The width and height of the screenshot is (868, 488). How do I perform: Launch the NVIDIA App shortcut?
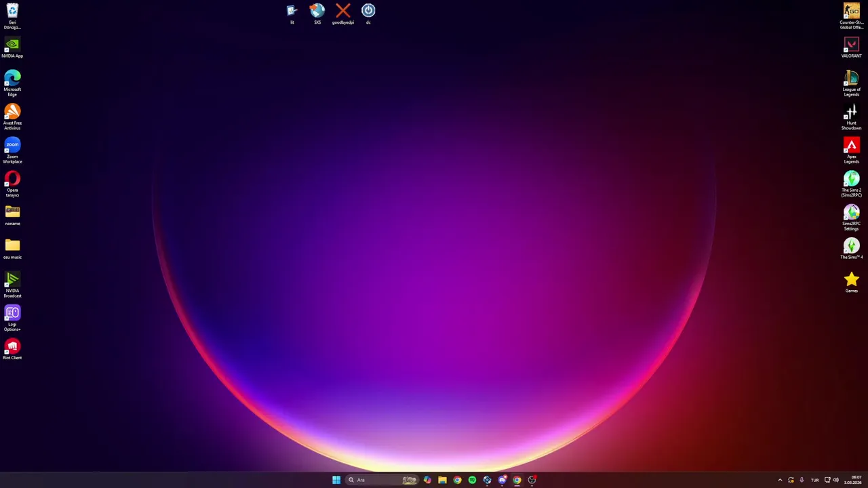(12, 48)
